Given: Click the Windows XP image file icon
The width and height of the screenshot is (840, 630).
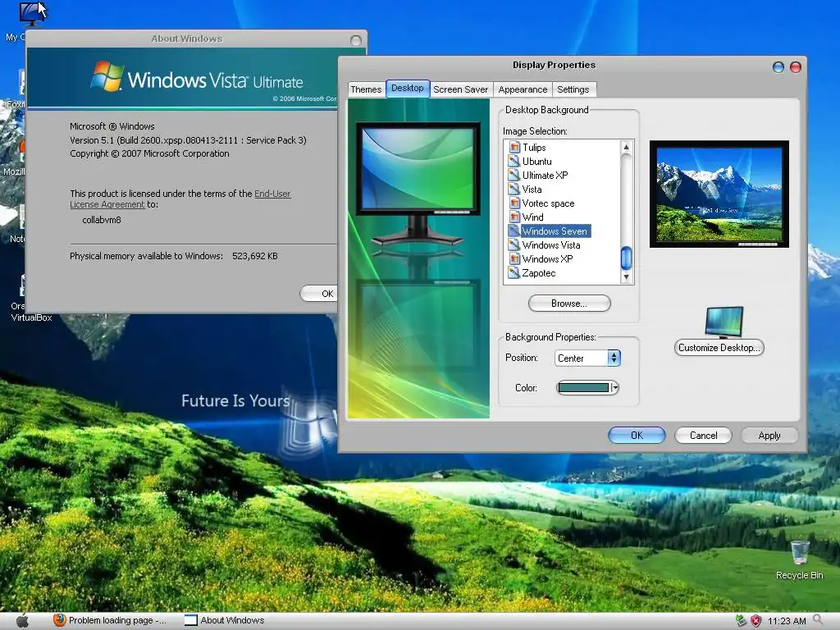Looking at the screenshot, I should click(x=514, y=258).
